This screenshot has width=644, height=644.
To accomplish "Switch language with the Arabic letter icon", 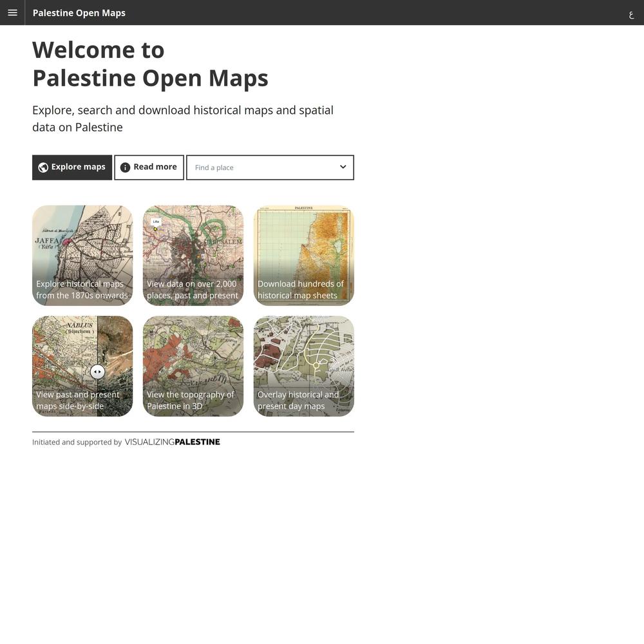I will pyautogui.click(x=631, y=15).
